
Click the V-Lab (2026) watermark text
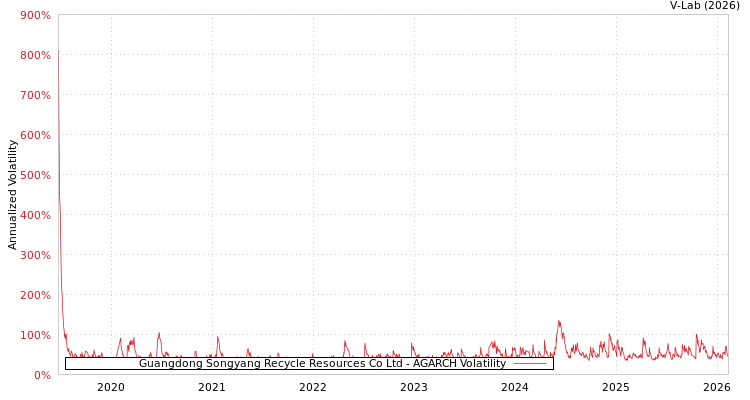705,6
